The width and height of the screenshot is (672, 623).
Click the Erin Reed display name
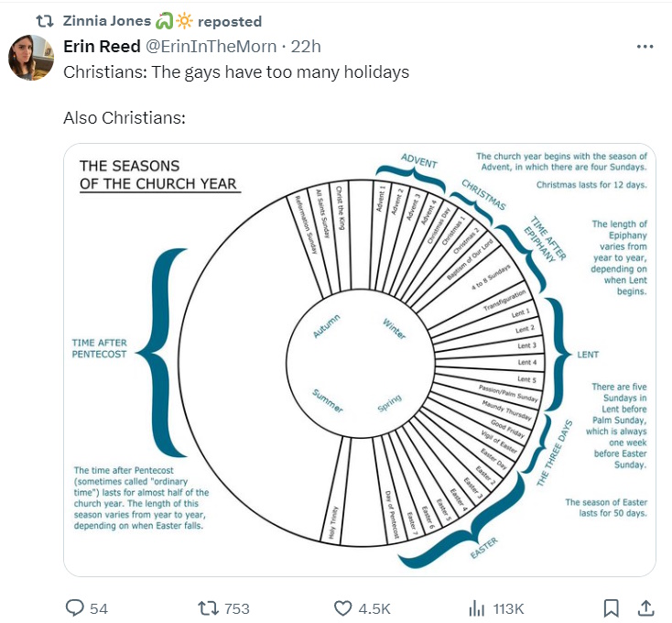coord(102,47)
